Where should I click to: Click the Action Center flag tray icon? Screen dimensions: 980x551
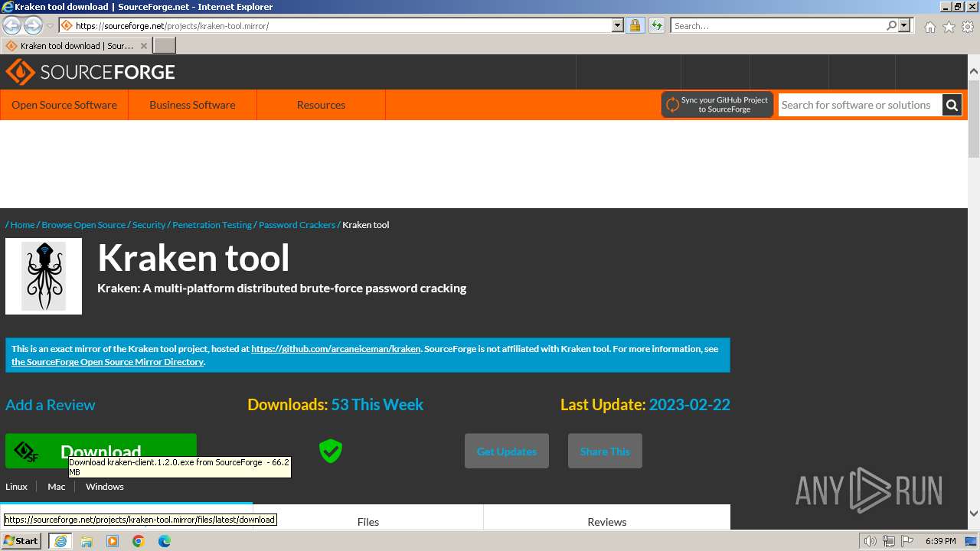point(908,541)
